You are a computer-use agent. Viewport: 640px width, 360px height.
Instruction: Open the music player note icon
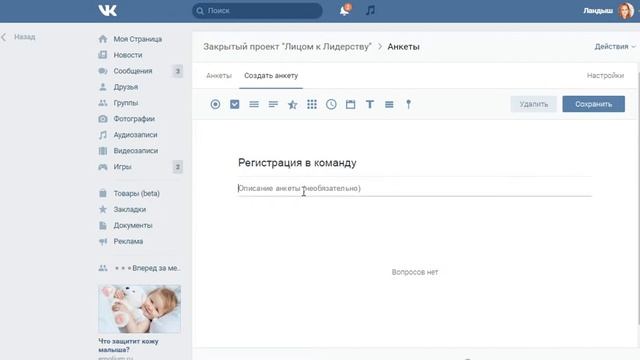[370, 10]
